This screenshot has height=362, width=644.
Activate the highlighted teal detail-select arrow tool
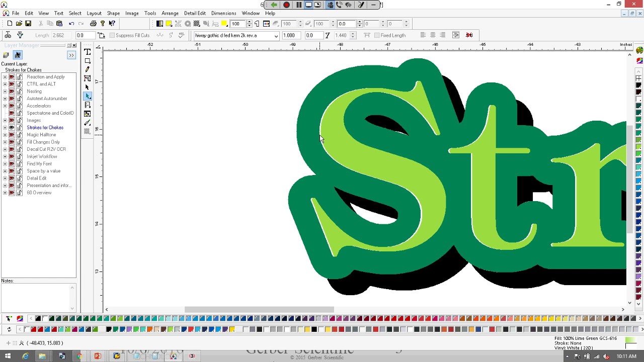click(x=88, y=96)
